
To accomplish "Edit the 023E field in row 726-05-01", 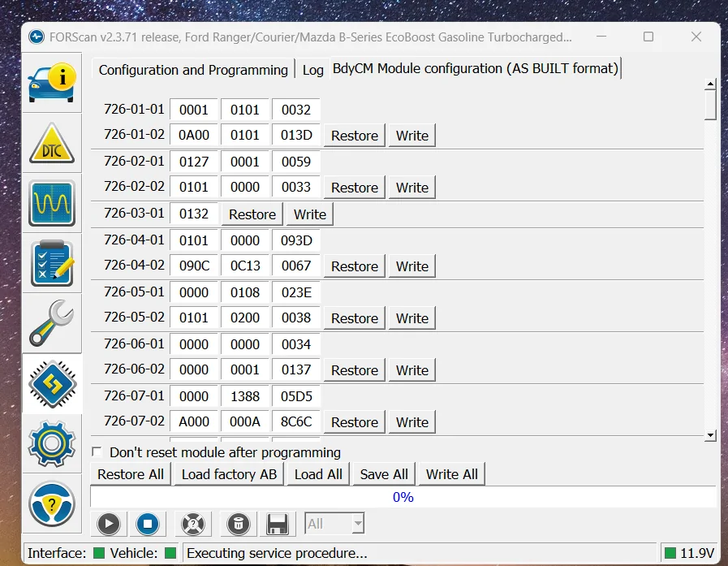I will [296, 293].
